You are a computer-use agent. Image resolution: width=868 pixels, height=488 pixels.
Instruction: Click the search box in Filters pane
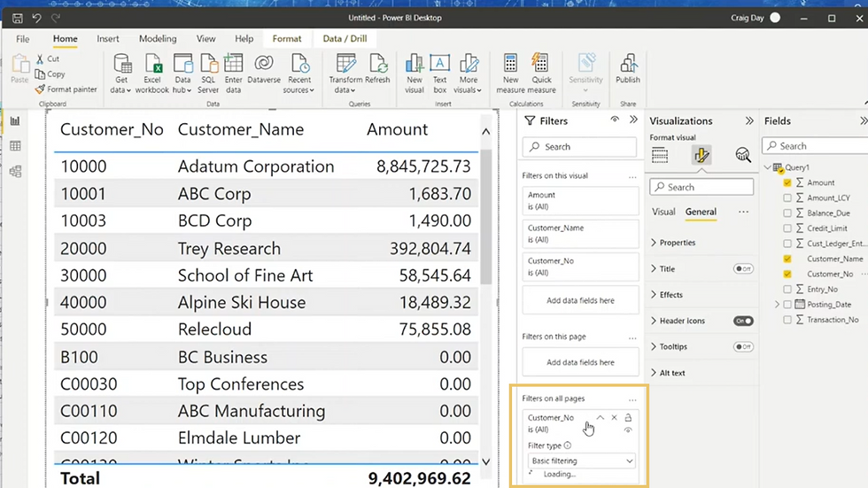(579, 147)
